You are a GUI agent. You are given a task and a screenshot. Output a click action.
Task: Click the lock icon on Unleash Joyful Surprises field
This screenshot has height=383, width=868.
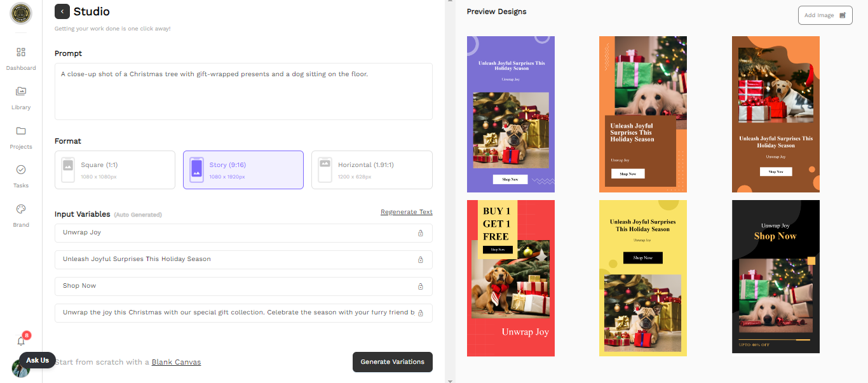[420, 260]
